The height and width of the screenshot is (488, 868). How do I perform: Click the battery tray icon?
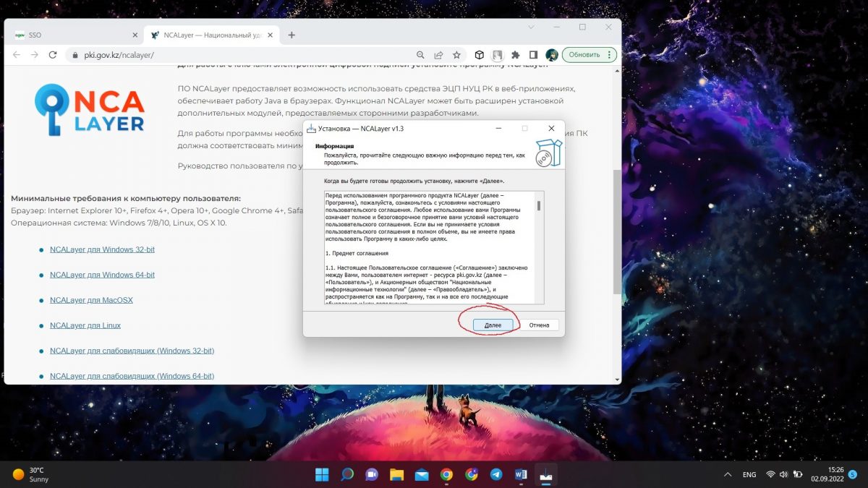pos(799,474)
